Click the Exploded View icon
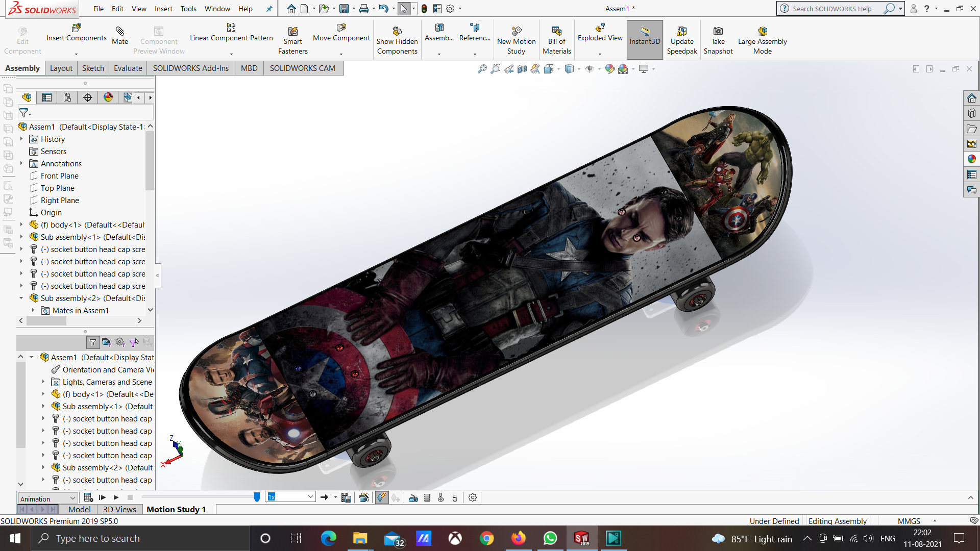Image resolution: width=980 pixels, height=551 pixels. pyautogui.click(x=600, y=28)
